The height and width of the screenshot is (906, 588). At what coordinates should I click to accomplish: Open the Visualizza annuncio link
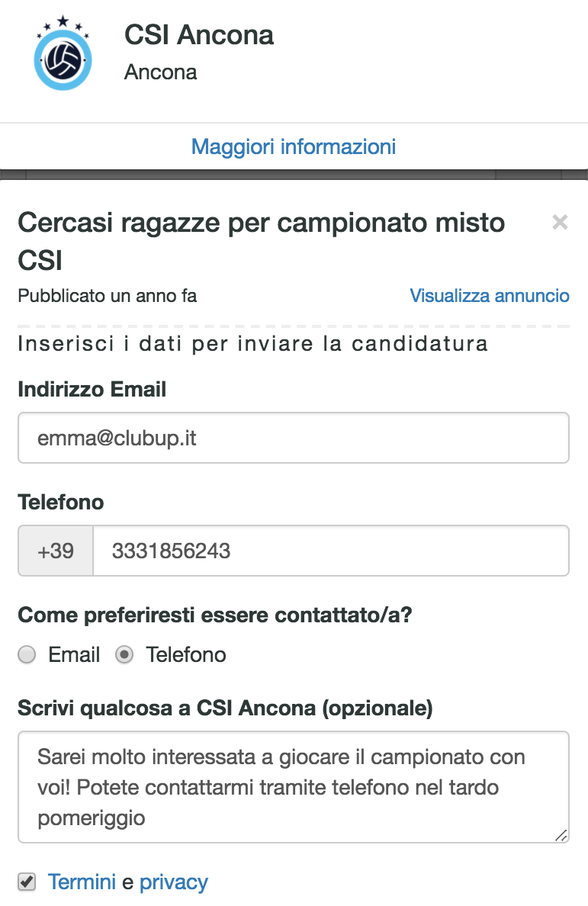click(x=490, y=295)
